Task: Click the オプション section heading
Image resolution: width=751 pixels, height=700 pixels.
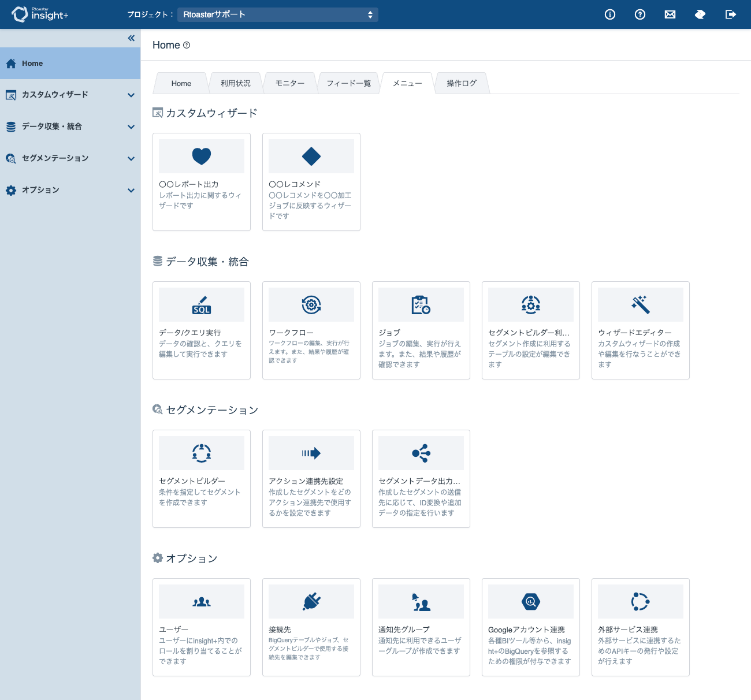Action: point(192,558)
